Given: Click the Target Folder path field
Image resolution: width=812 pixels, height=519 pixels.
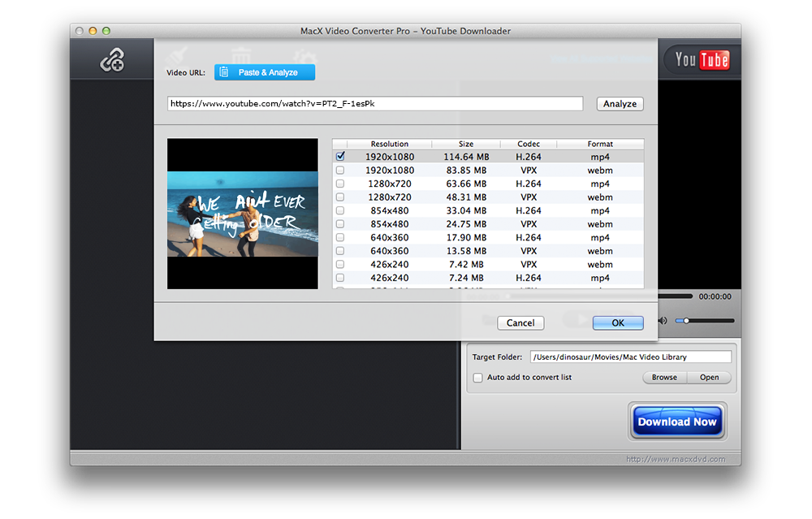Looking at the screenshot, I should [x=631, y=357].
